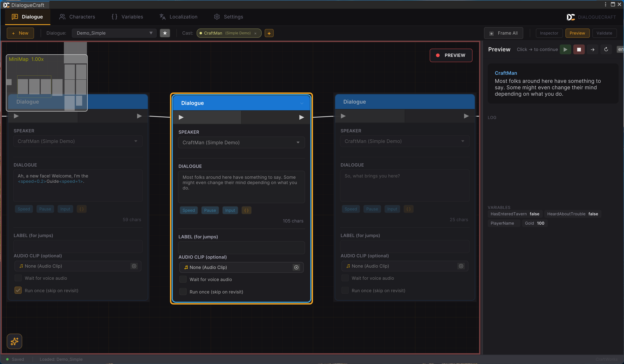Toggle Wait for voice audio in the right node

345,278
